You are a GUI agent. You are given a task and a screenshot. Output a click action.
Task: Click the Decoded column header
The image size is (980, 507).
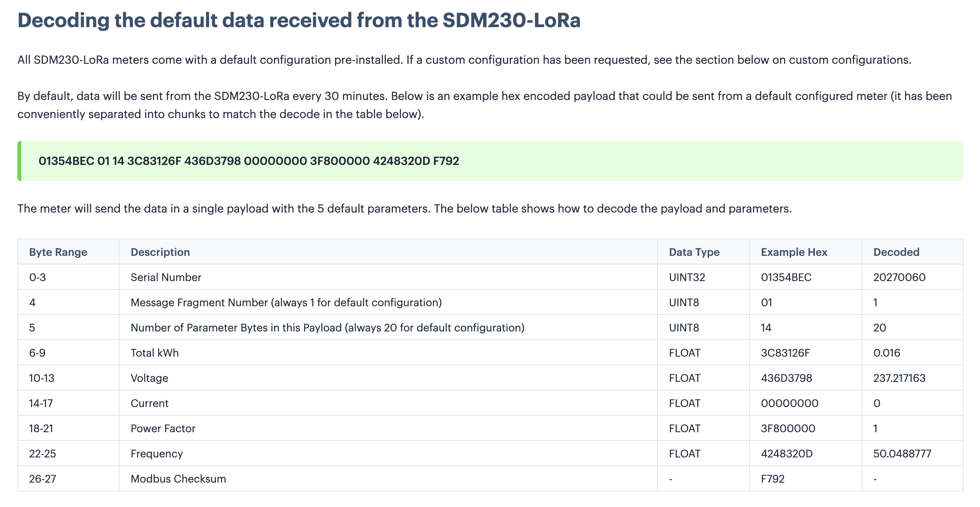point(896,252)
